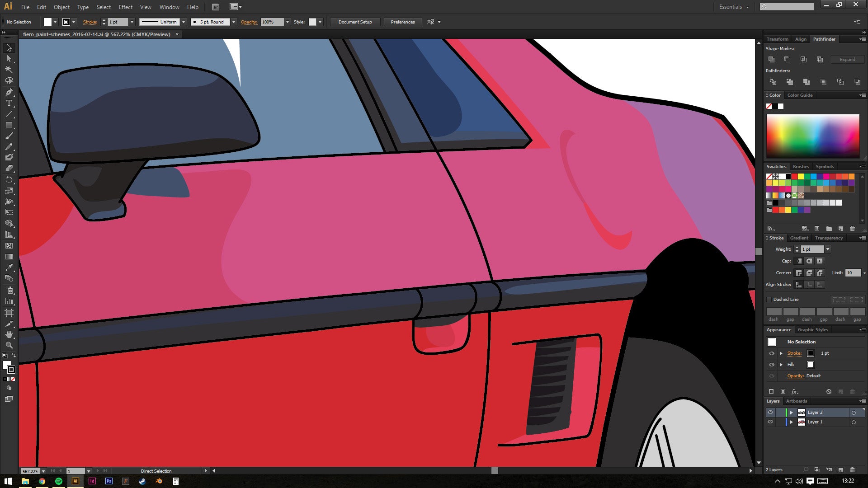Image resolution: width=868 pixels, height=488 pixels.
Task: Toggle Stroke visibility in Appearance panel
Action: point(772,353)
